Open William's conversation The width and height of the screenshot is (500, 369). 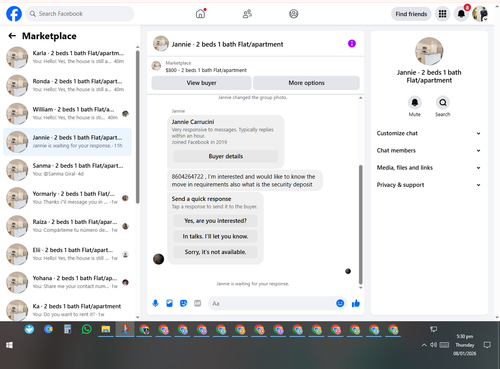[68, 113]
